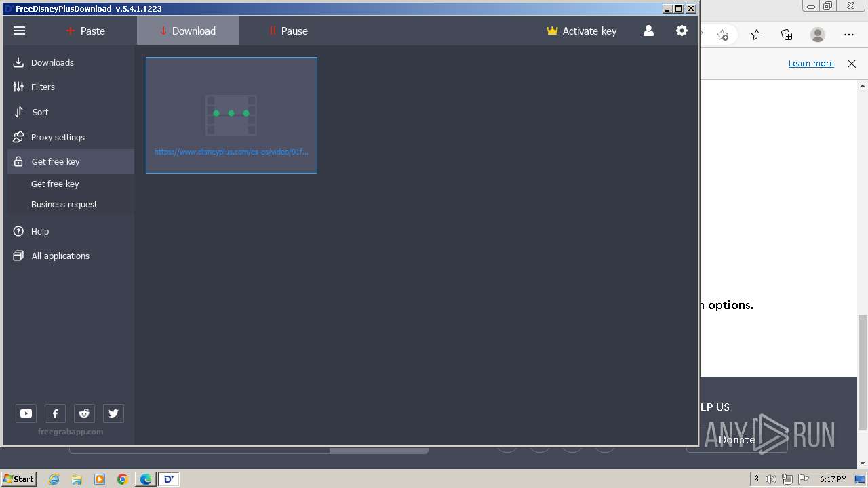The height and width of the screenshot is (488, 868).
Task: Open the Facebook social icon
Action: pyautogui.click(x=55, y=413)
